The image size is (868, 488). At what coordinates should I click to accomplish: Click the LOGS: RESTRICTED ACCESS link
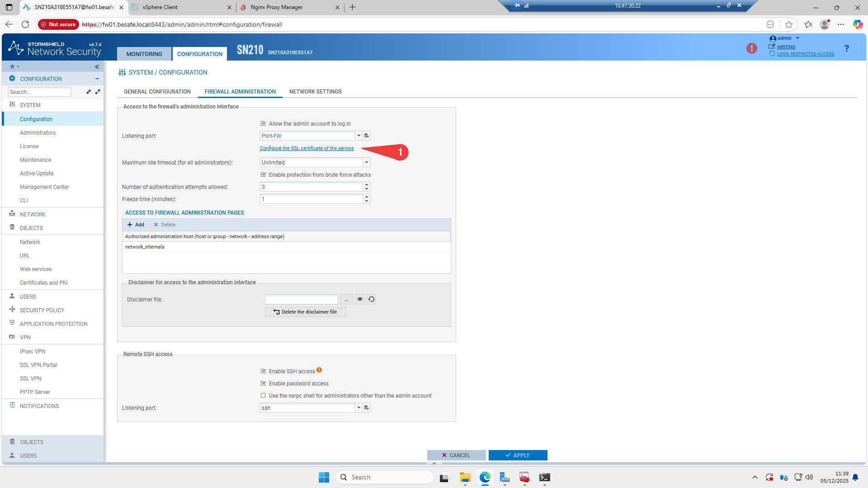(x=805, y=54)
